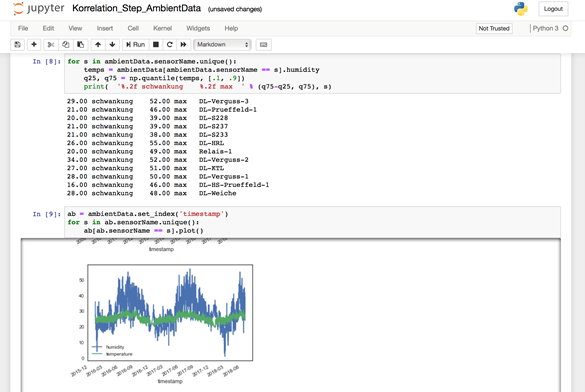Screen dimensions: 585x392
Task: Cut selected cells with scissors icon
Action: (51, 45)
